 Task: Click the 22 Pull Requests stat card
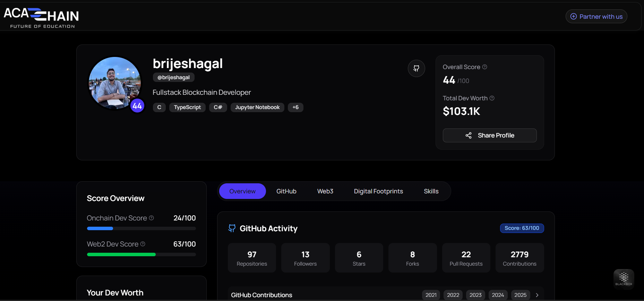click(x=466, y=258)
